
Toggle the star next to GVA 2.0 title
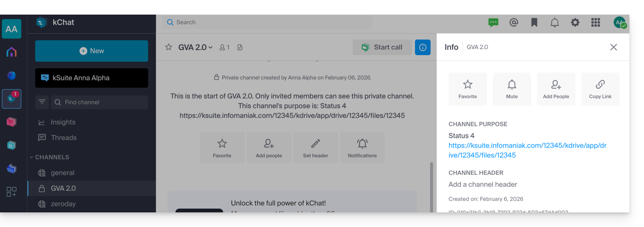point(169,47)
